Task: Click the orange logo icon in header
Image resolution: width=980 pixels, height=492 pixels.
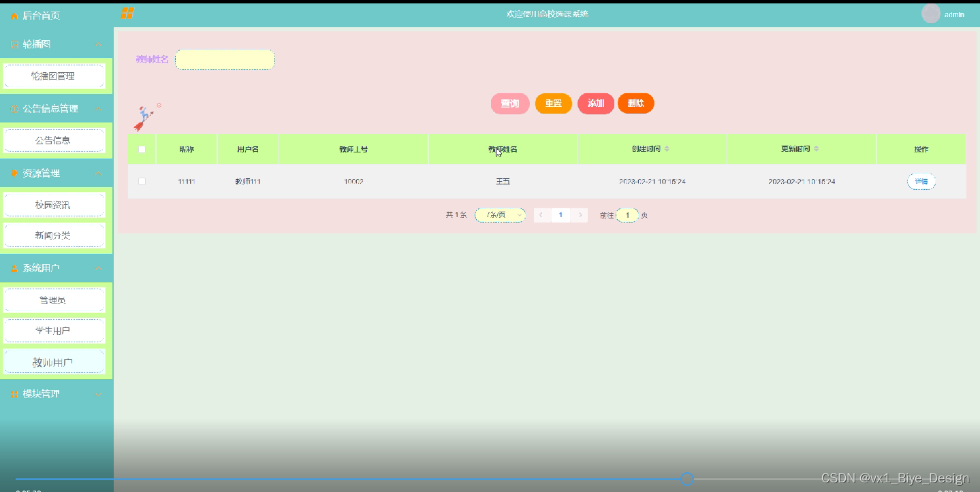Action: point(127,14)
